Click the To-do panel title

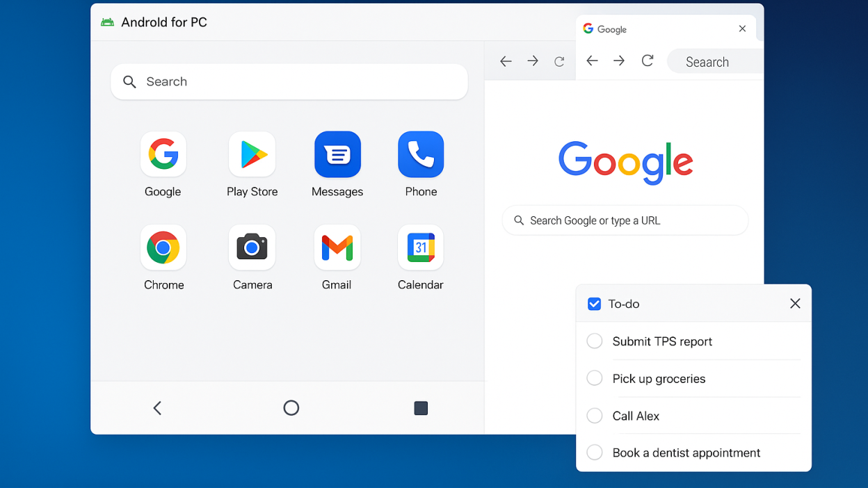[624, 304]
